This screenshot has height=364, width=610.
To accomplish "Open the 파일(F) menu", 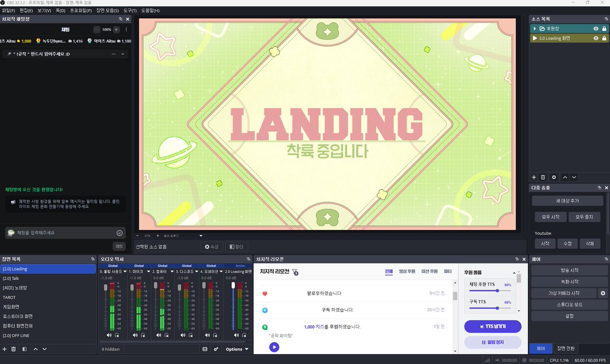I will pyautogui.click(x=8, y=11).
